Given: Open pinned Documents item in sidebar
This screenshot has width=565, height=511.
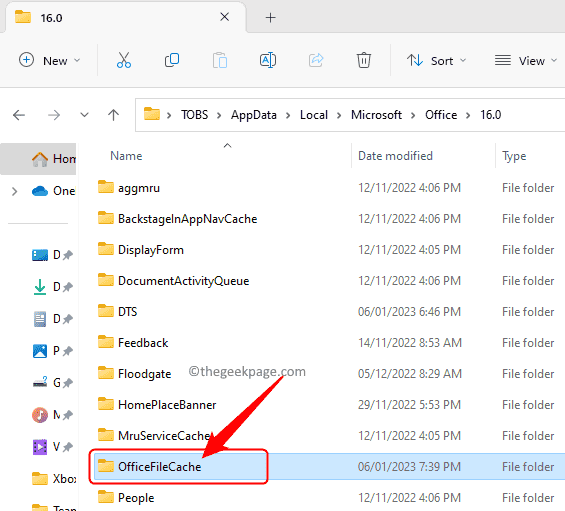Looking at the screenshot, I should [x=52, y=319].
